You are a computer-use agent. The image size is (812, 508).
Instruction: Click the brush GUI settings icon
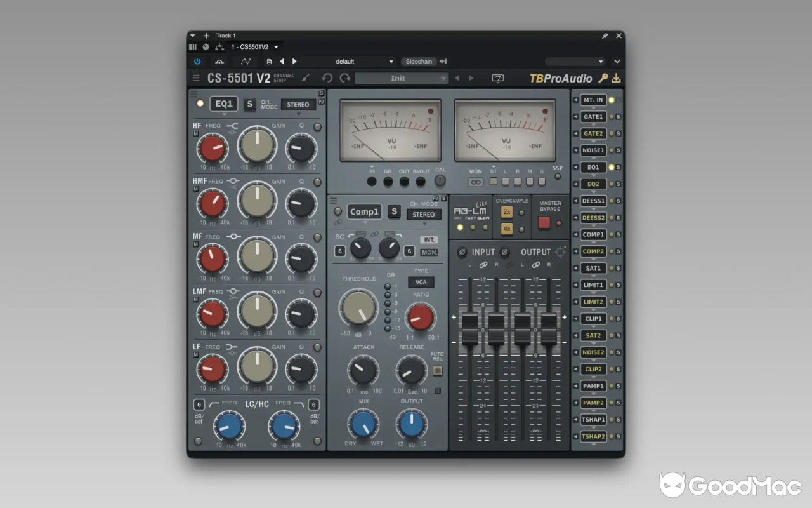[306, 78]
